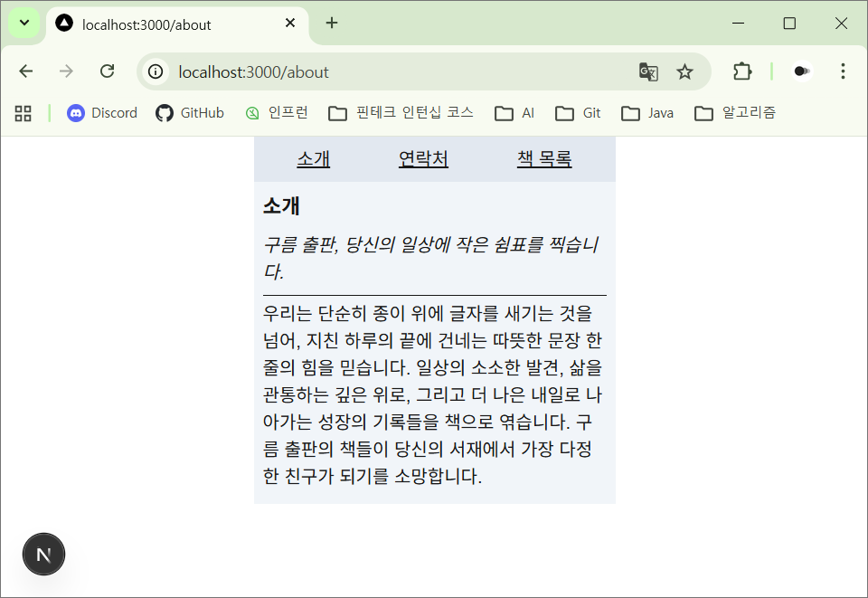Screen dimensions: 868x598
Task: Open the Google Translate icon in address bar
Action: click(648, 71)
